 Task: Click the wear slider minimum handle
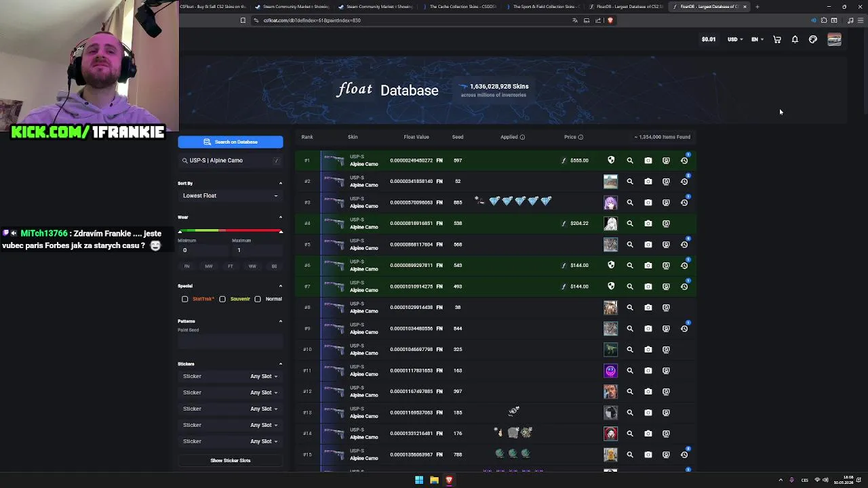pos(180,232)
